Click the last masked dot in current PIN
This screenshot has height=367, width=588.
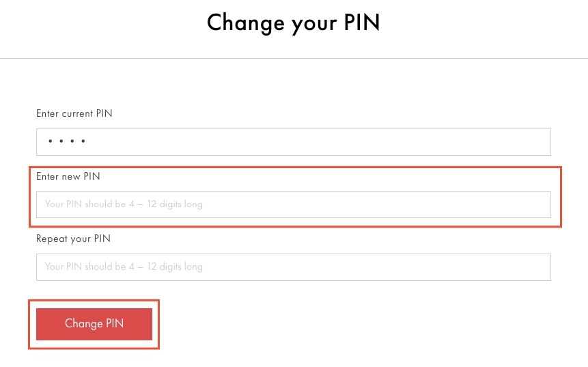(x=83, y=142)
